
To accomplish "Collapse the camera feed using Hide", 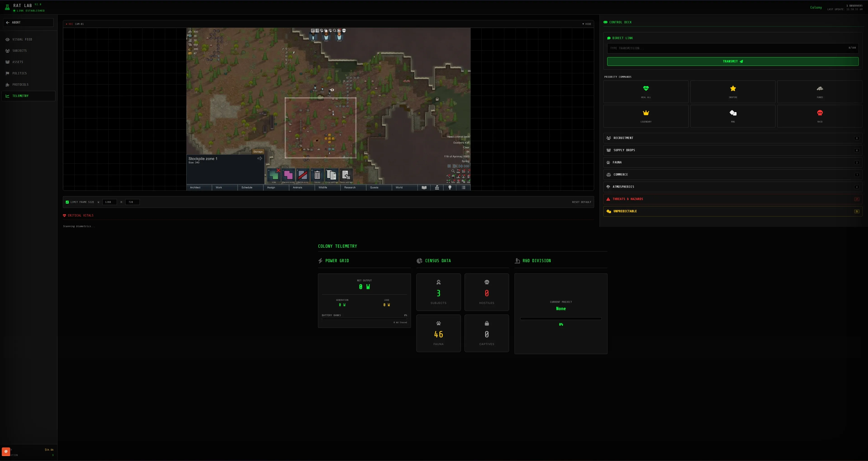I will point(587,24).
